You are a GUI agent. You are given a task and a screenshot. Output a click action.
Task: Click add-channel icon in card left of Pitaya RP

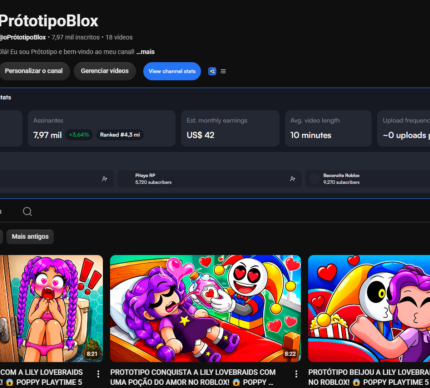click(104, 179)
